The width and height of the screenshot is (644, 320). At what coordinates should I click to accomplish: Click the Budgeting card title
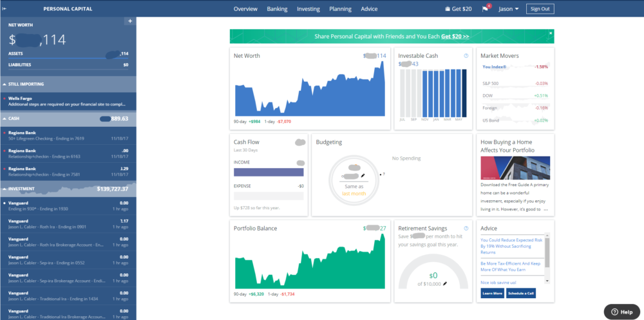coord(328,142)
